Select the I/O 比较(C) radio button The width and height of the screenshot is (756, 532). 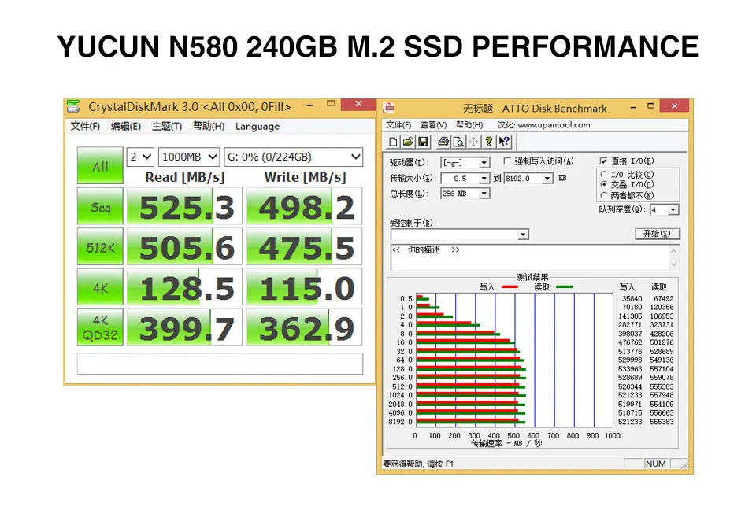click(x=604, y=175)
